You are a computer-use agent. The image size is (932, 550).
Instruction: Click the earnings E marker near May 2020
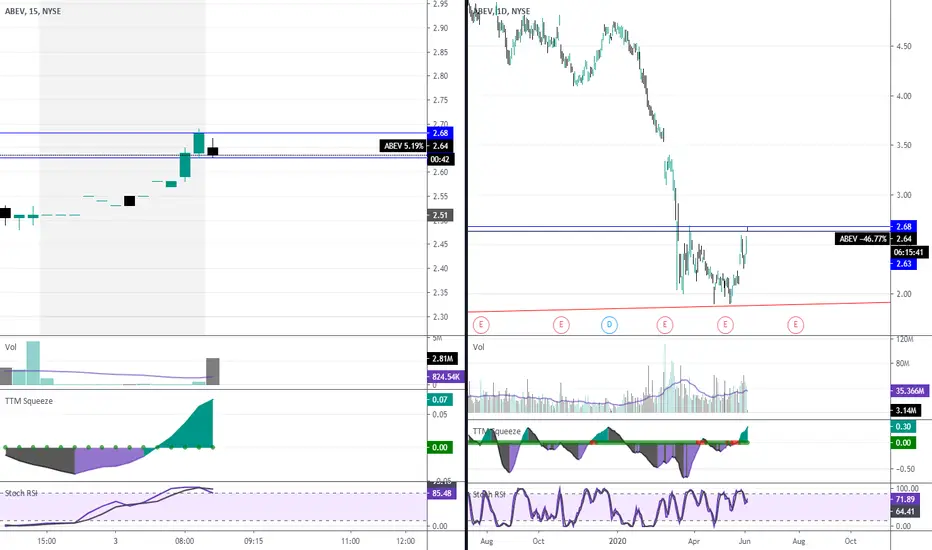pyautogui.click(x=725, y=325)
